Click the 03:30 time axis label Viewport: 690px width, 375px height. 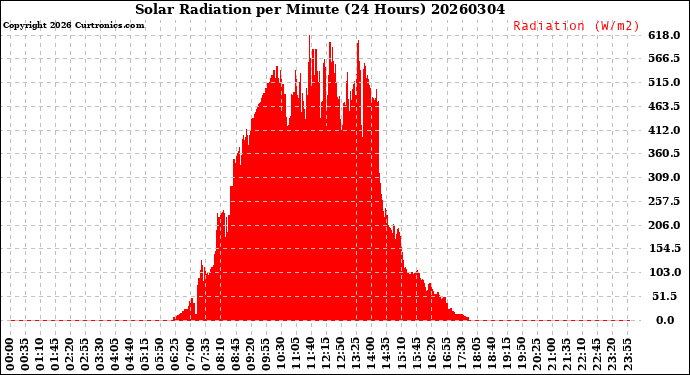tap(100, 355)
